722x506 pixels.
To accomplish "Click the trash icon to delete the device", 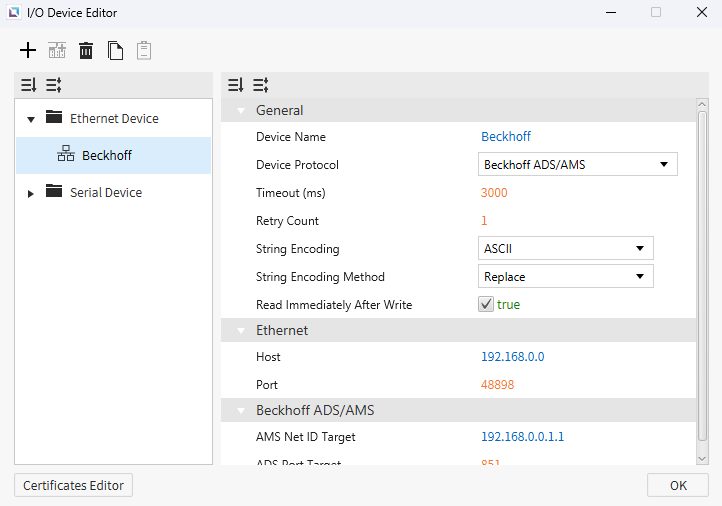I will [x=86, y=50].
